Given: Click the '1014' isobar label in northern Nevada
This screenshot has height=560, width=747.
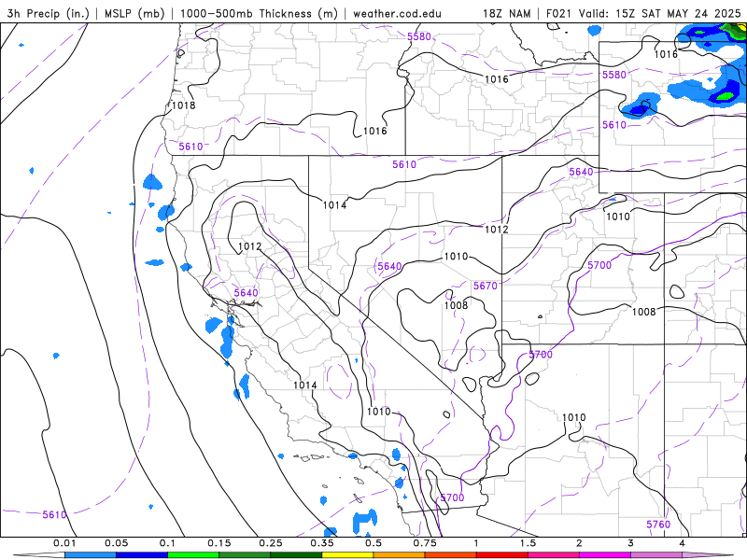Looking at the screenshot, I should [x=334, y=205].
